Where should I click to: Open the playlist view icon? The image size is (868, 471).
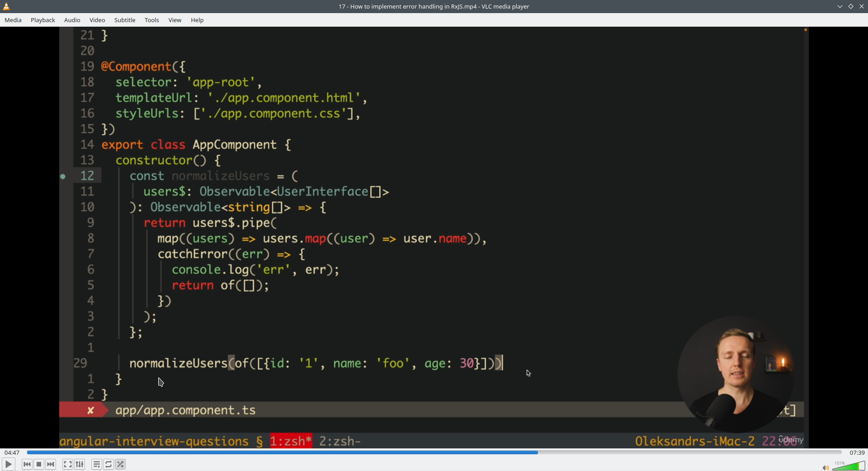(x=97, y=464)
